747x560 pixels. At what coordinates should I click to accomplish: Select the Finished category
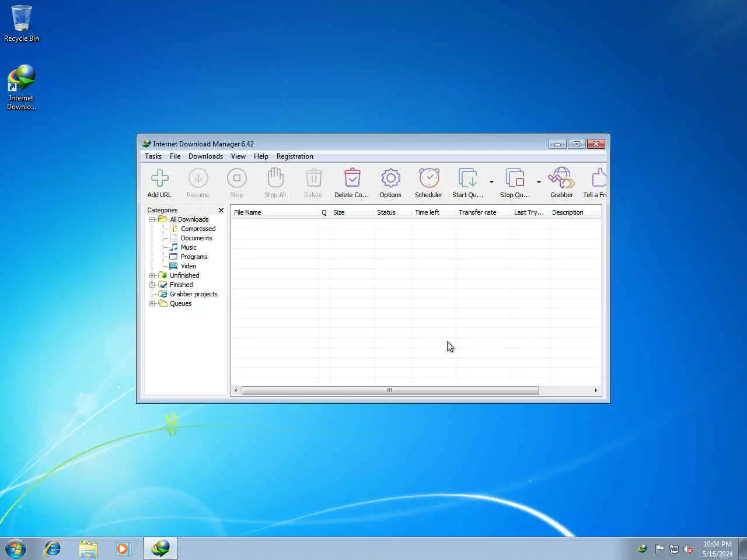181,285
